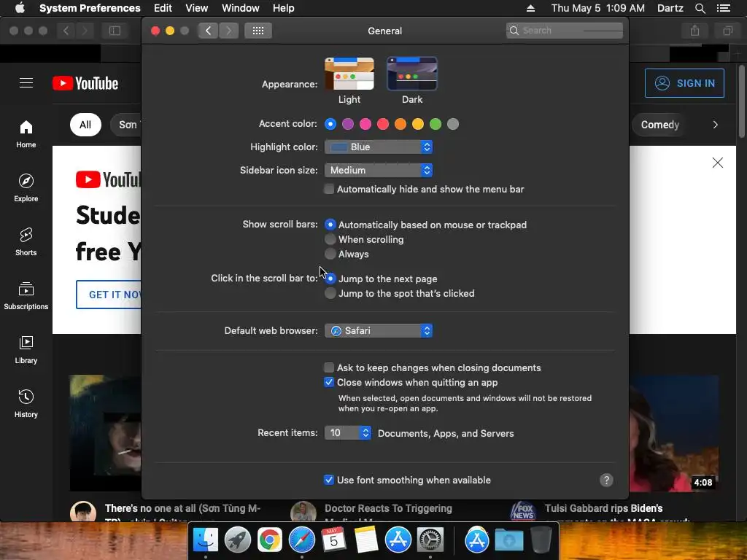The image size is (747, 560).
Task: Open Shorts in YouTube sidebar
Action: click(26, 242)
